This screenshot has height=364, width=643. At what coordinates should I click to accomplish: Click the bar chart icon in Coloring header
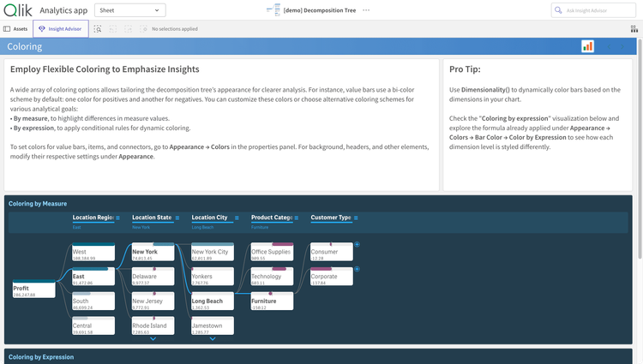tap(587, 46)
